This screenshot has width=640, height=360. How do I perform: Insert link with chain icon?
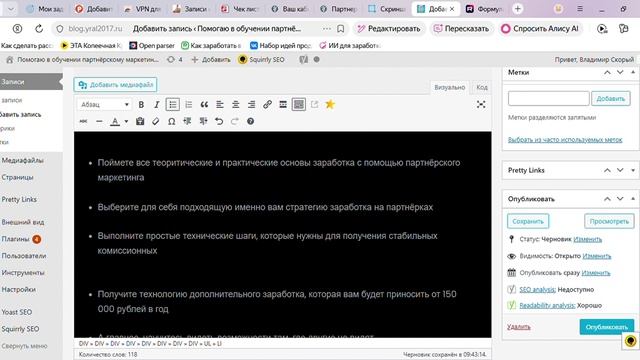point(267,104)
